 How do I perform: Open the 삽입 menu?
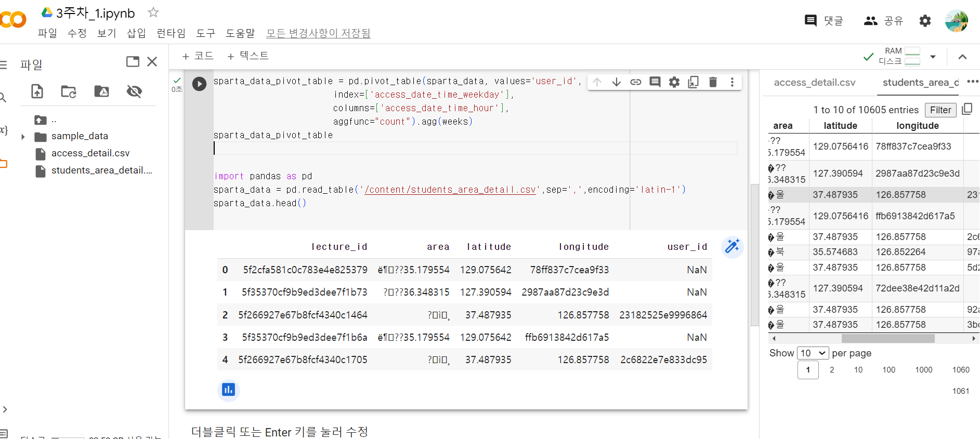click(x=136, y=33)
